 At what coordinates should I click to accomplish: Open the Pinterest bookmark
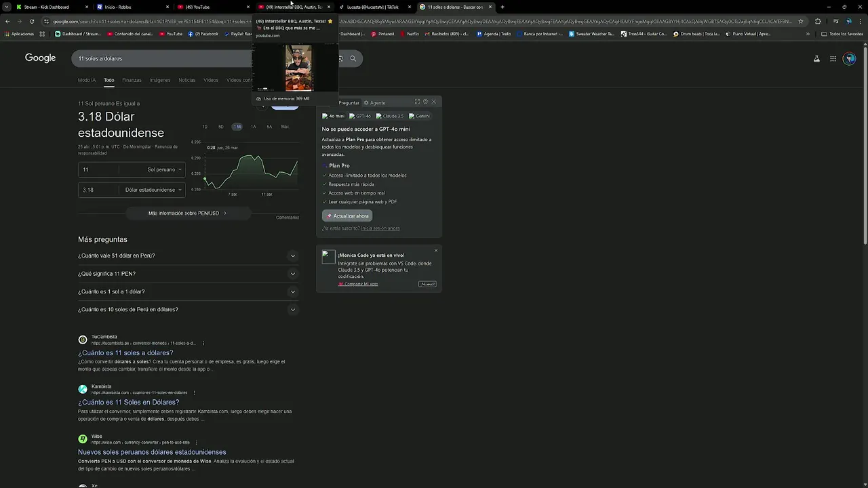382,33
